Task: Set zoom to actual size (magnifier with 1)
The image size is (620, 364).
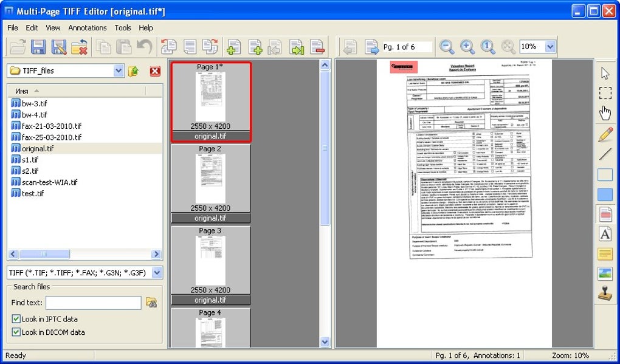Action: coord(488,47)
